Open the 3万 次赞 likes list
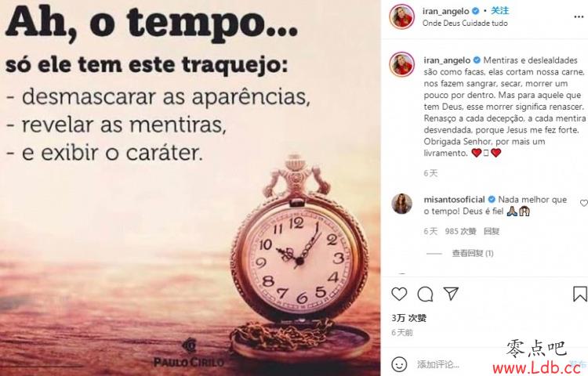This screenshot has width=588, height=376. (408, 318)
